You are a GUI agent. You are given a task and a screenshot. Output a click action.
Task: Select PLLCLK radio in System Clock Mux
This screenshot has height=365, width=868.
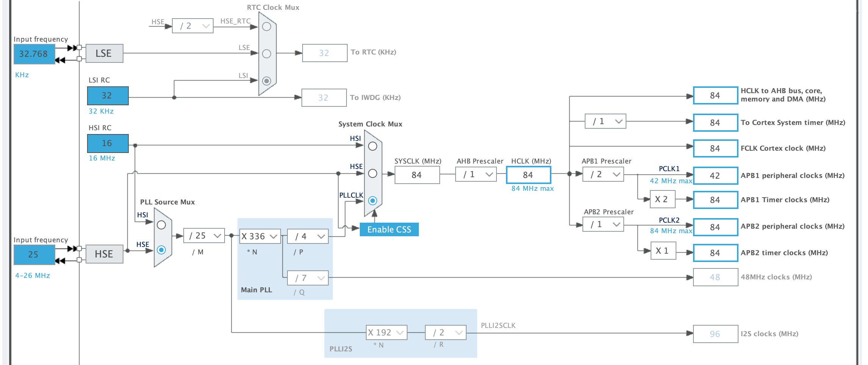pyautogui.click(x=373, y=201)
